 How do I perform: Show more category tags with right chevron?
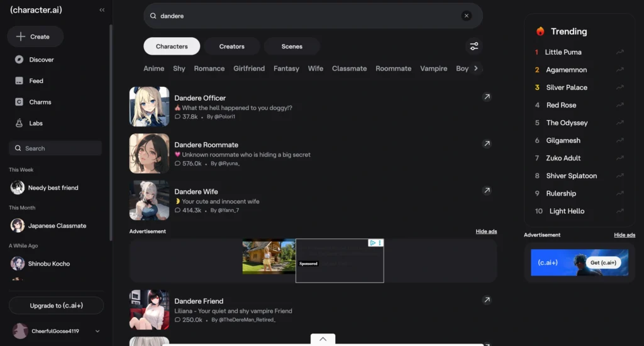click(x=476, y=68)
